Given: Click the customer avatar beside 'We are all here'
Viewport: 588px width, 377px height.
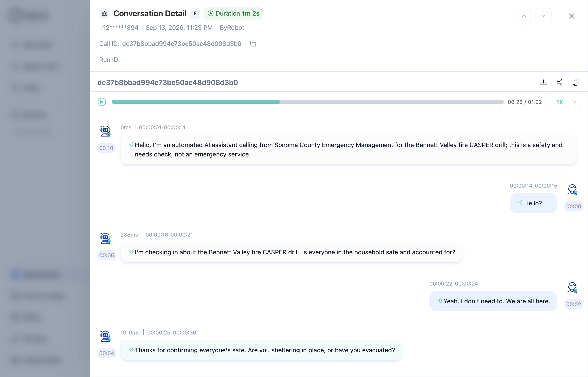Looking at the screenshot, I should (572, 287).
